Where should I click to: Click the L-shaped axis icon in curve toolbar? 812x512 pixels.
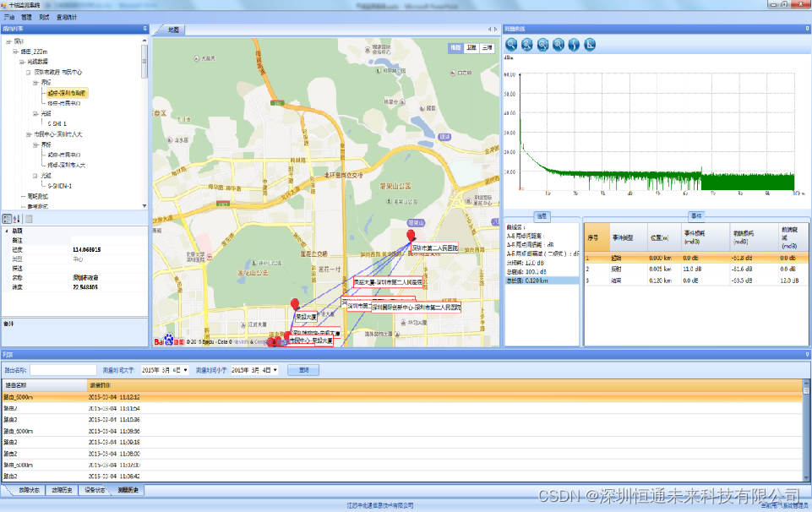coord(590,45)
